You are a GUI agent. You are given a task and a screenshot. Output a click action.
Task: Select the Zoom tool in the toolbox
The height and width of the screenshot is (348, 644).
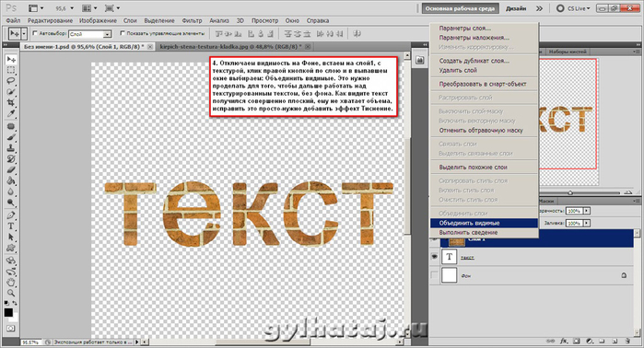(x=11, y=293)
